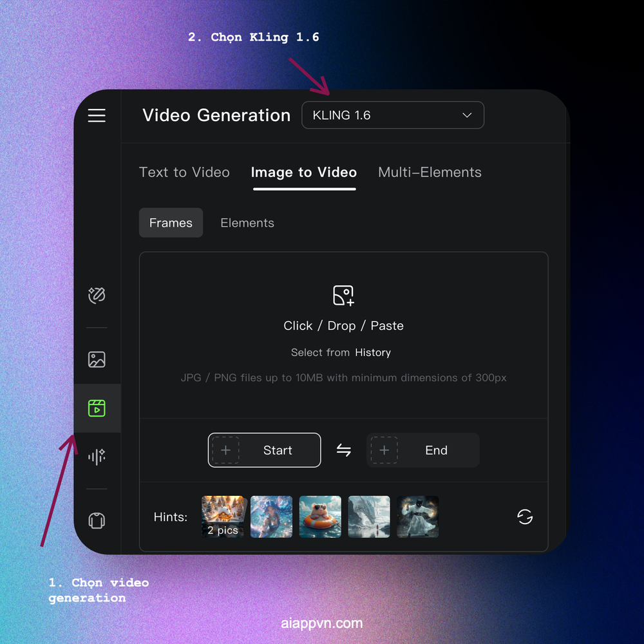This screenshot has width=644, height=644.
Task: Select the image generation sidebar icon
Action: [x=97, y=359]
